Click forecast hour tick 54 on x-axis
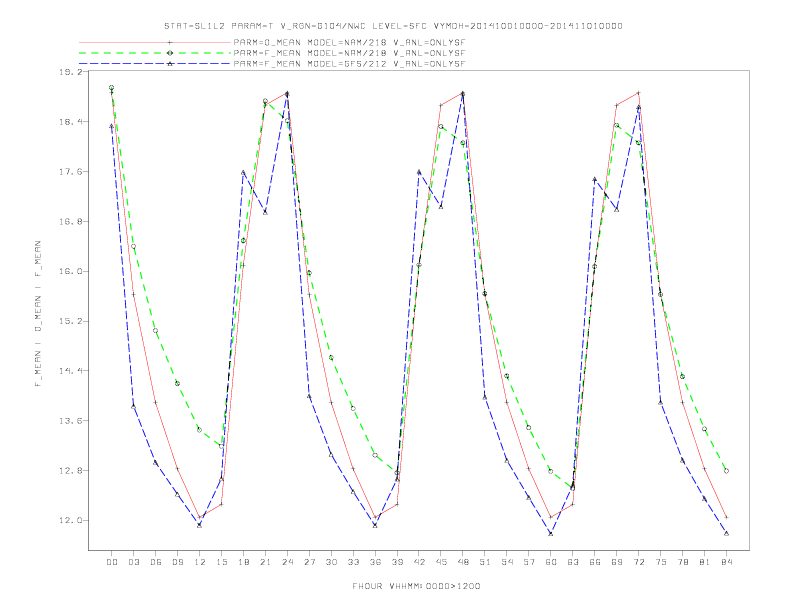The height and width of the screenshot is (612, 792). [x=507, y=562]
